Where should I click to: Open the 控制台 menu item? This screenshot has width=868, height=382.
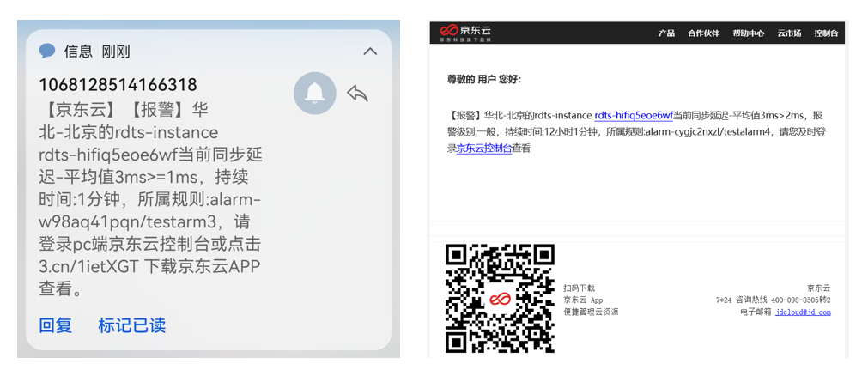point(827,33)
